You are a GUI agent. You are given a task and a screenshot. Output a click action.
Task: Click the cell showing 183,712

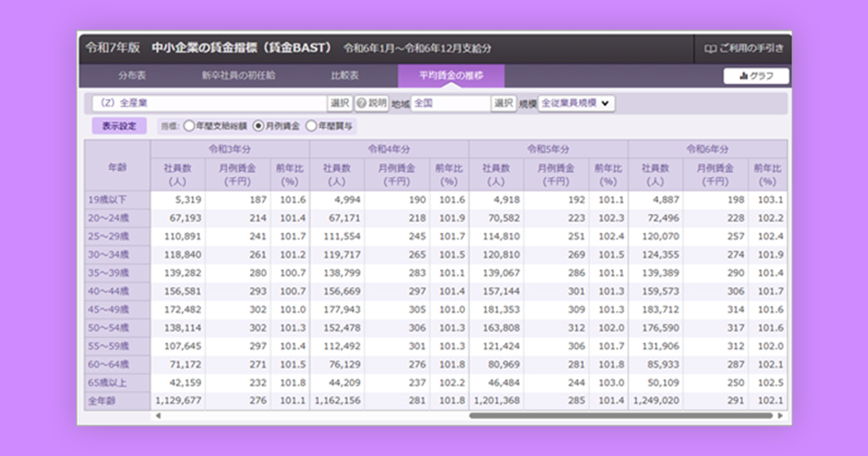(x=655, y=310)
